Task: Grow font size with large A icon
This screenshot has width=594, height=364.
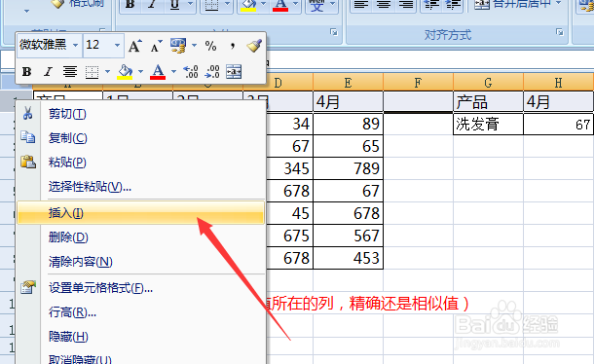Action: click(134, 46)
